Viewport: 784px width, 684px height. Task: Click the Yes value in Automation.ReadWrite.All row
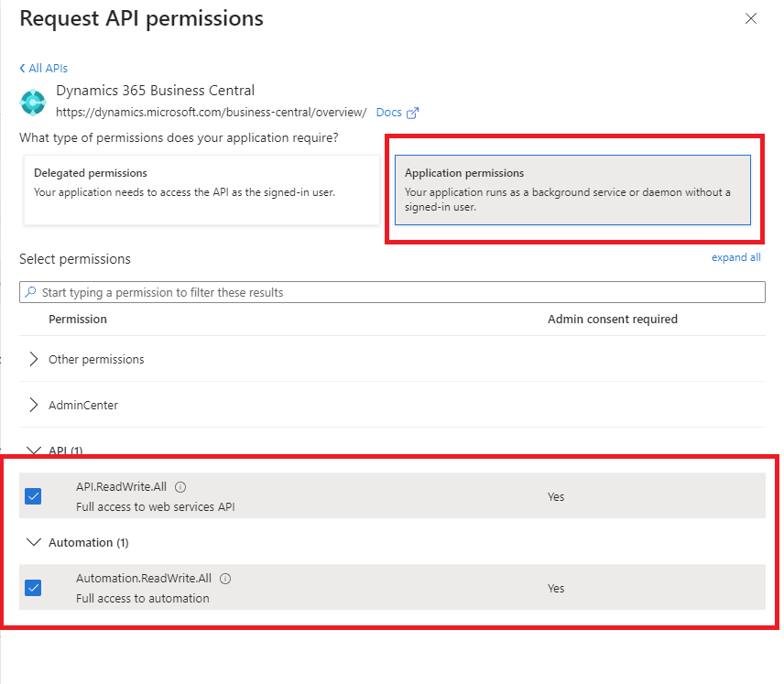coord(556,589)
